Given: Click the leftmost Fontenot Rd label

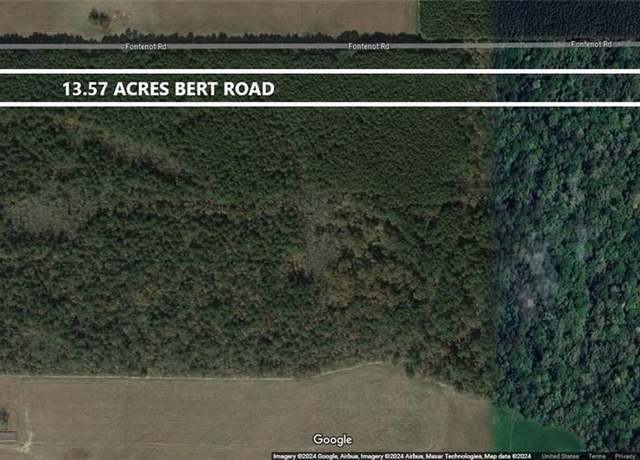Looking at the screenshot, I should pyautogui.click(x=146, y=47).
